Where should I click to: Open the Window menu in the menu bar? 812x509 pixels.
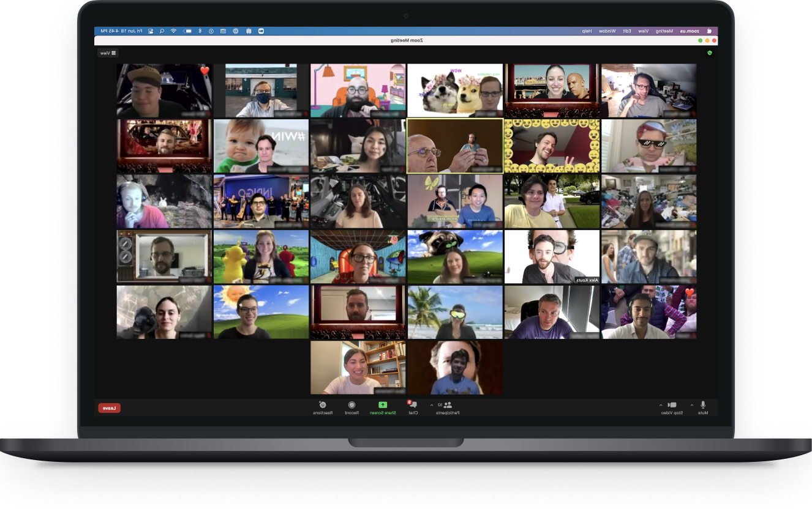pos(607,31)
